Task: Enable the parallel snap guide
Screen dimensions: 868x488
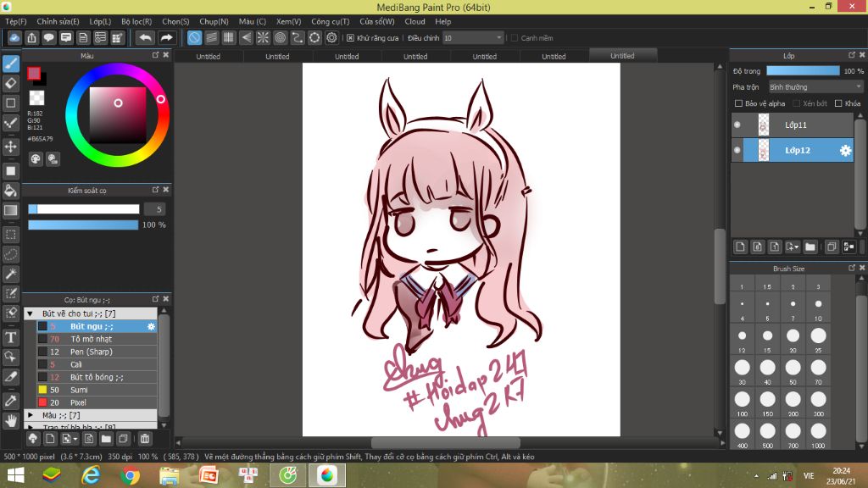Action: (211, 37)
